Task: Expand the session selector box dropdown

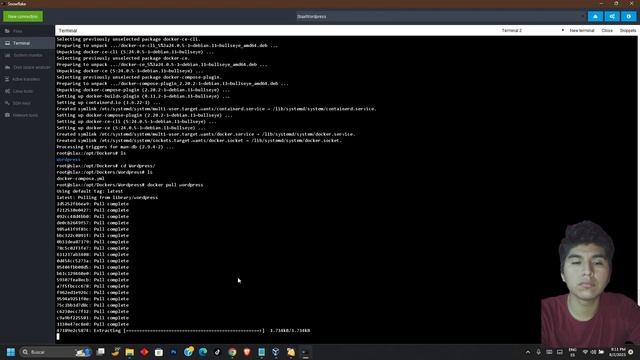Action: tap(441, 16)
